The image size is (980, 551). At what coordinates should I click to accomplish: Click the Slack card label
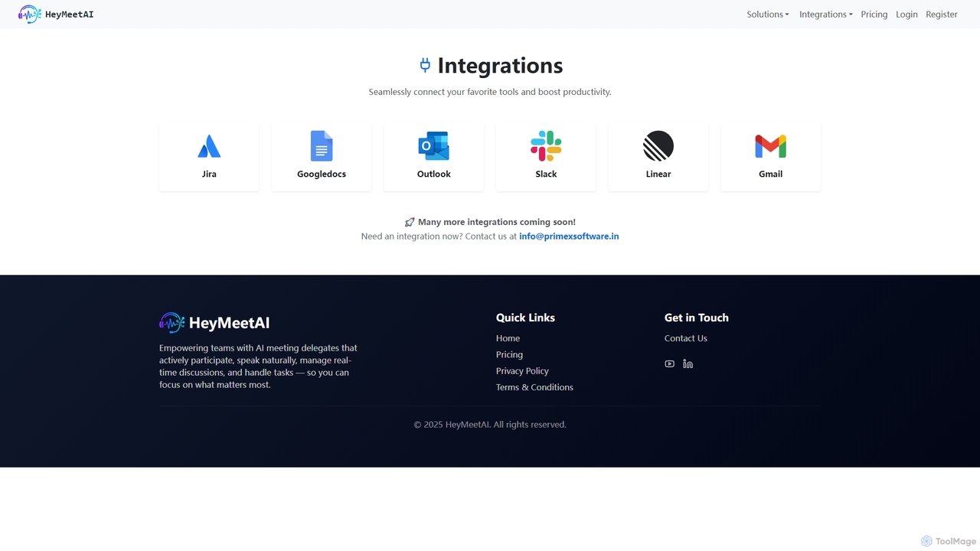pyautogui.click(x=546, y=174)
